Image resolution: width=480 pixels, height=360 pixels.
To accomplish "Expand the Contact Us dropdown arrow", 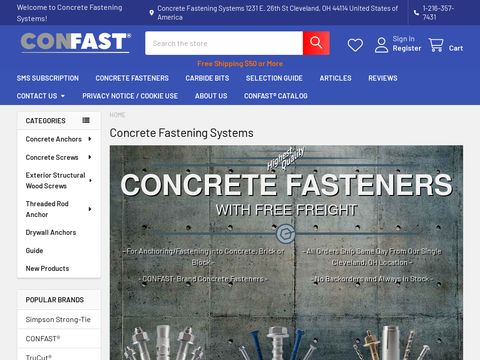I will tap(63, 96).
